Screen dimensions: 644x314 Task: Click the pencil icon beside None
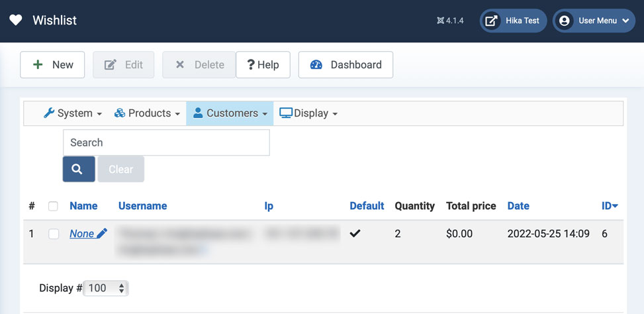coord(102,233)
